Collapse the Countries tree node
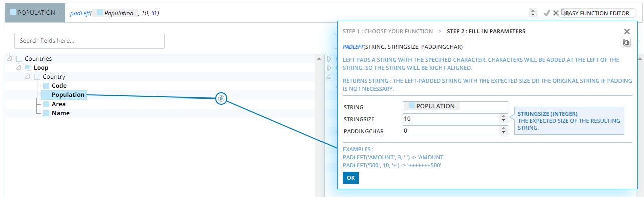The width and height of the screenshot is (644, 197). click(x=10, y=59)
